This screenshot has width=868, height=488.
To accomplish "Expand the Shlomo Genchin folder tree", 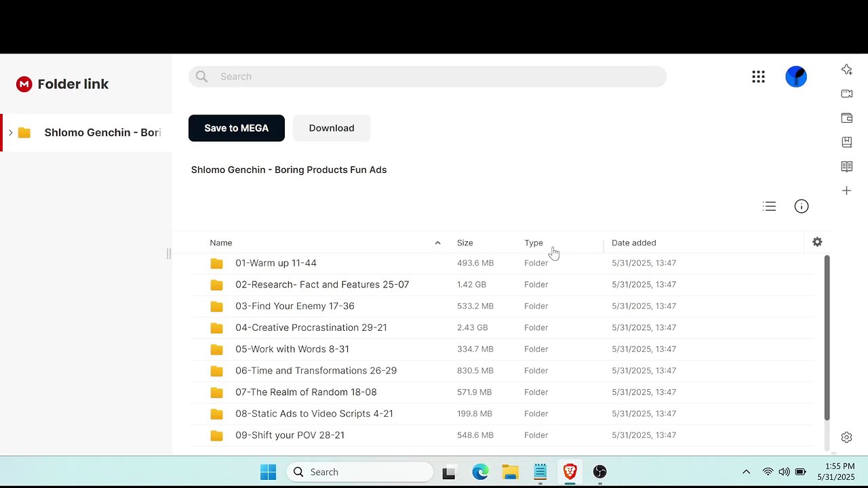I will pos(10,132).
